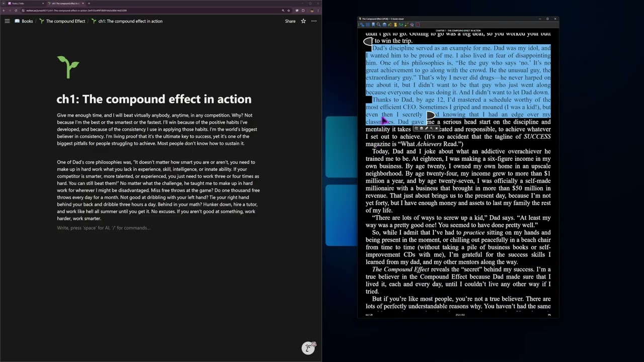644x362 pixels.
Task: Close the Todos Trello browser tab
Action: (43, 3)
